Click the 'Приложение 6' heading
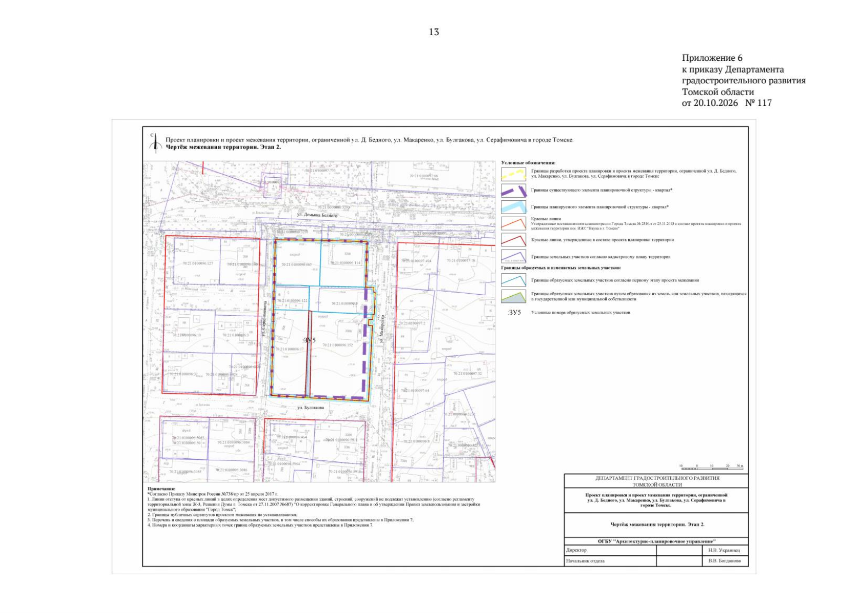Viewport: 868px width, 613px height. [x=712, y=58]
